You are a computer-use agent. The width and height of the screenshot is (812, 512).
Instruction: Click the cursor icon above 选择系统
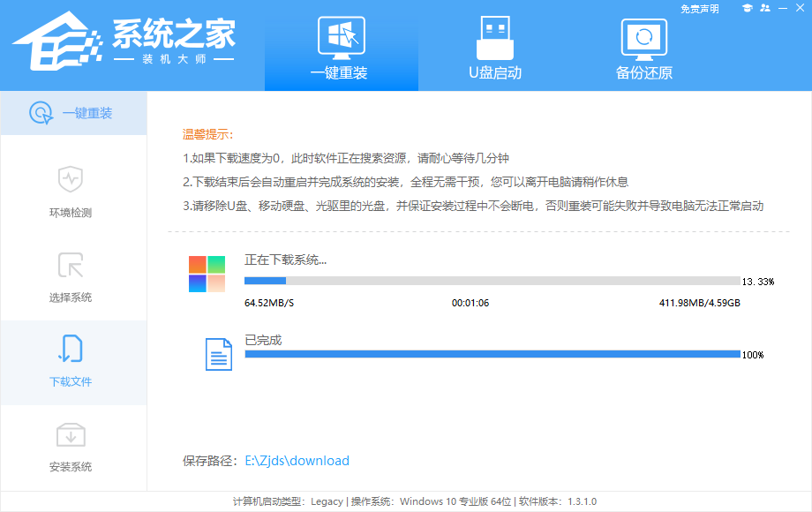[x=71, y=265]
